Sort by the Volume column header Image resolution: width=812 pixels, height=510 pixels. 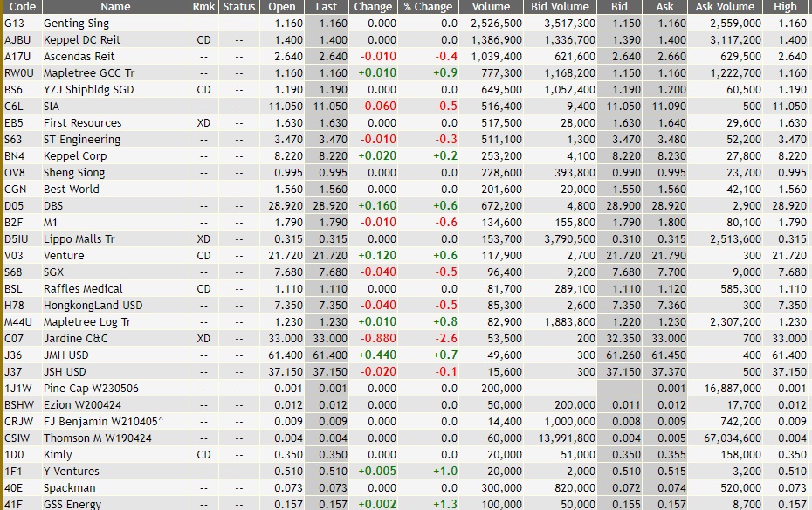click(x=491, y=7)
